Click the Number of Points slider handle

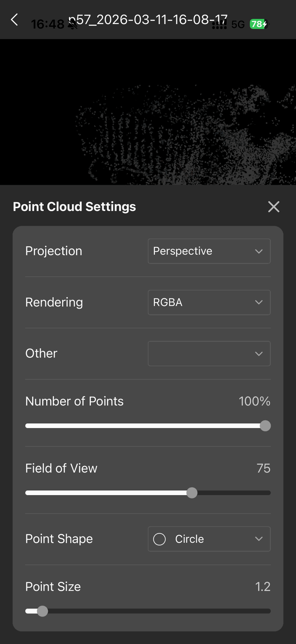pos(265,426)
